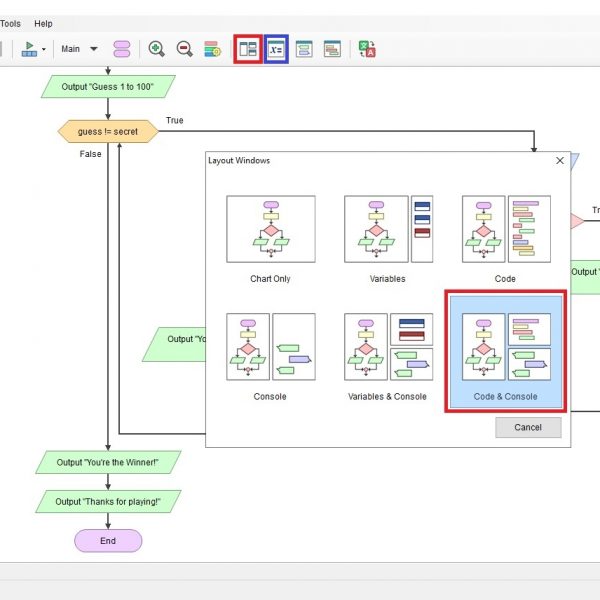Open the Source Code Viewer icon
Image resolution: width=600 pixels, height=600 pixels.
tap(304, 48)
